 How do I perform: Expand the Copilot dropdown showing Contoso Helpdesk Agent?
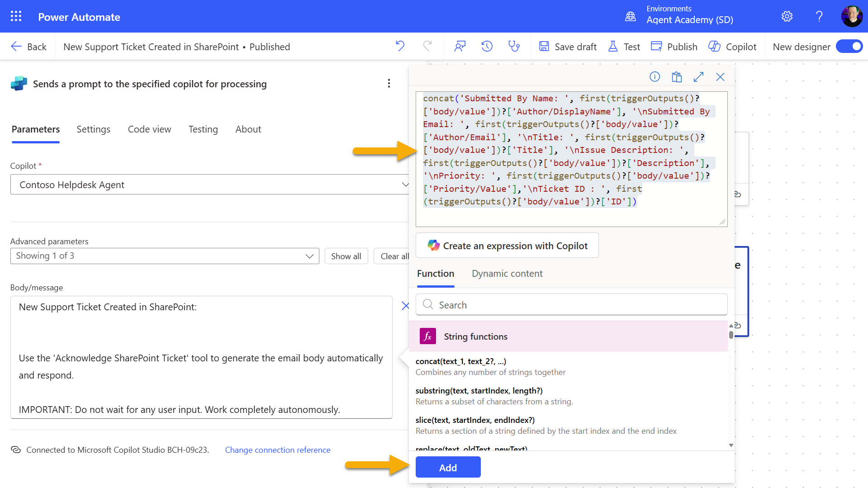(405, 185)
